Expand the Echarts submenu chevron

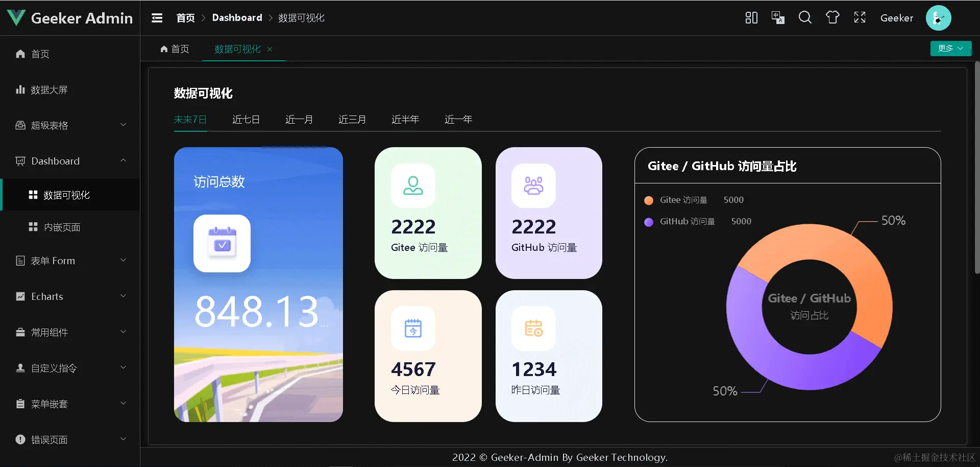point(123,296)
